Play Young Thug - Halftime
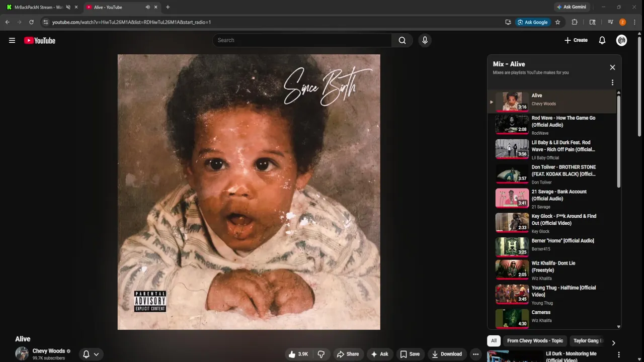The width and height of the screenshot is (644, 362). (x=552, y=295)
